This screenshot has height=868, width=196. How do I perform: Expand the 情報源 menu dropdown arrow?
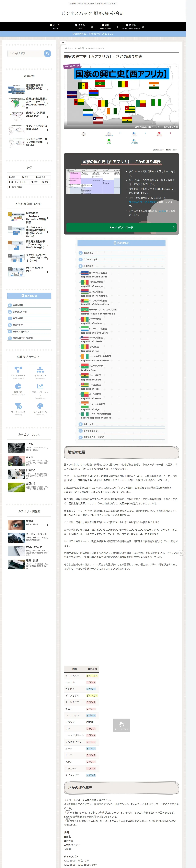143,27
